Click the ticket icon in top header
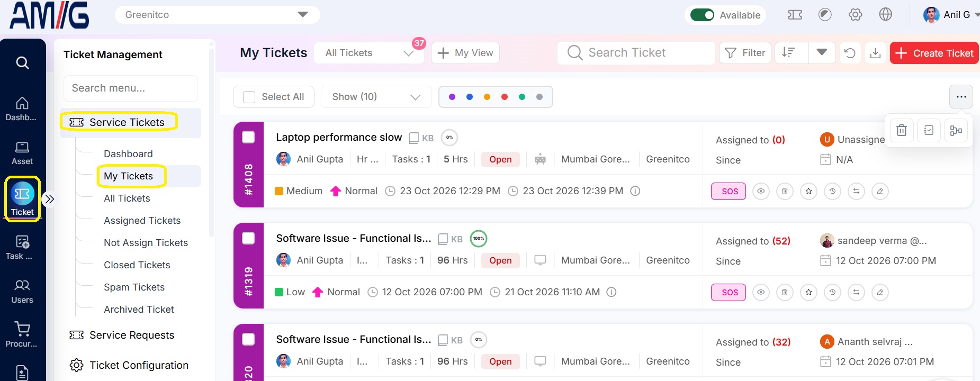The image size is (980, 381). tap(795, 15)
